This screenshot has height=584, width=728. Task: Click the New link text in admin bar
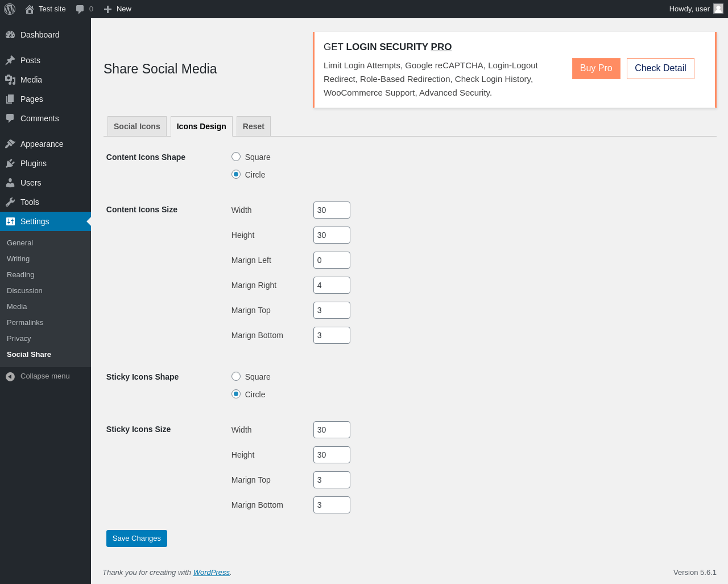[x=124, y=9]
